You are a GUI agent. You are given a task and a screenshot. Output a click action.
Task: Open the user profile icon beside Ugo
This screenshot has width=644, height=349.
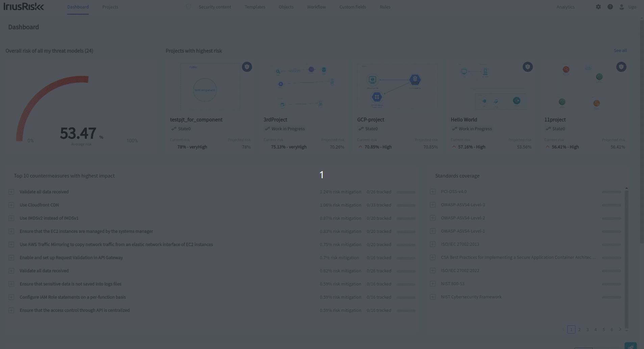click(x=621, y=6)
